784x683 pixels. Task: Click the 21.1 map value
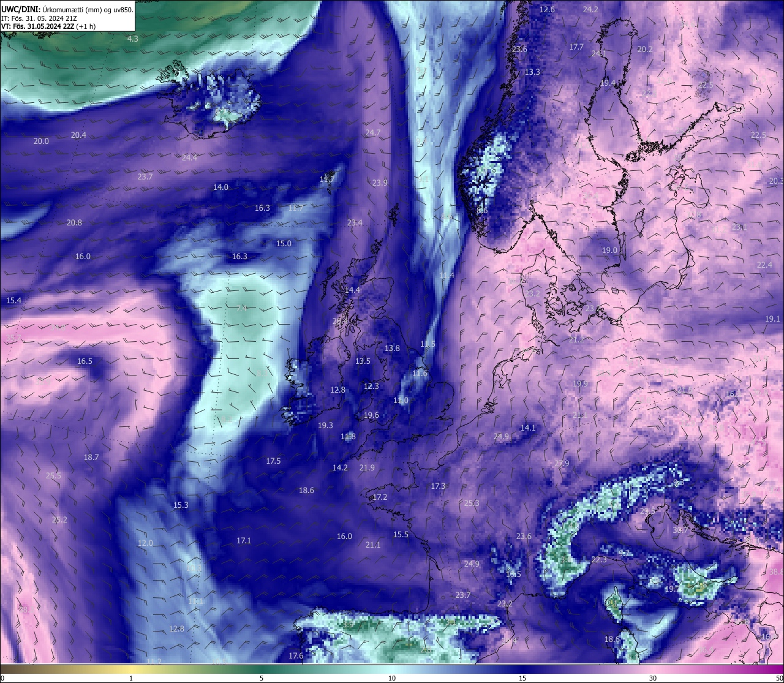pyautogui.click(x=373, y=545)
